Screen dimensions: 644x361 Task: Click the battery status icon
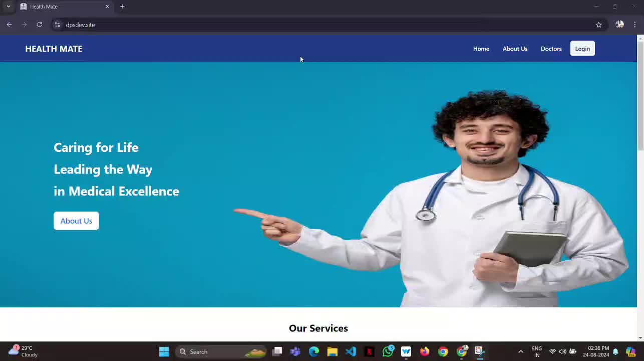[573, 351]
